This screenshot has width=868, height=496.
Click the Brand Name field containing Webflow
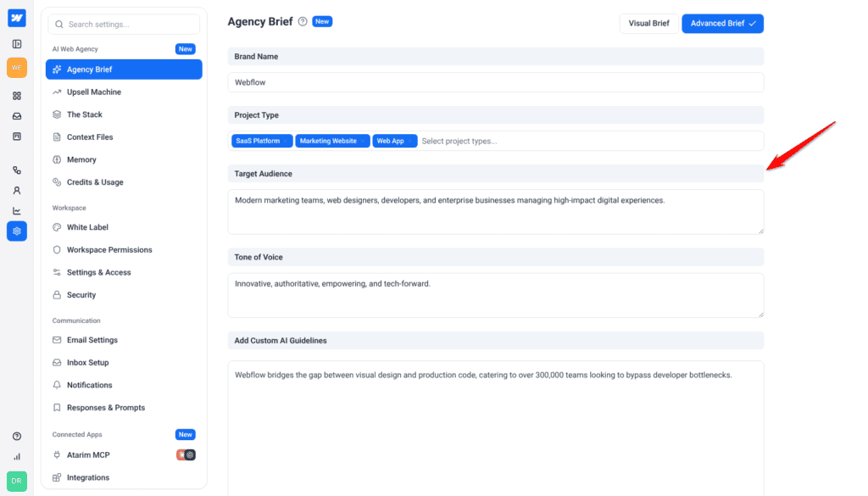[x=495, y=82]
